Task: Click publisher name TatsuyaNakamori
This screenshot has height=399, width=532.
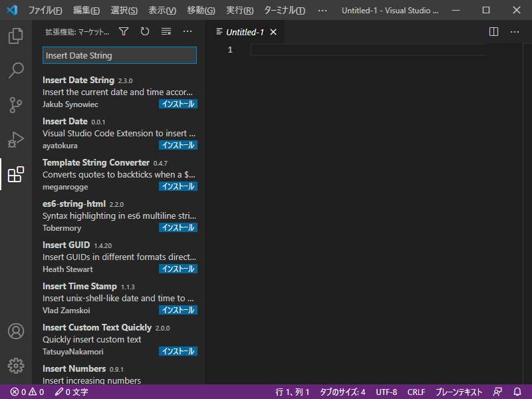Action: tap(72, 352)
